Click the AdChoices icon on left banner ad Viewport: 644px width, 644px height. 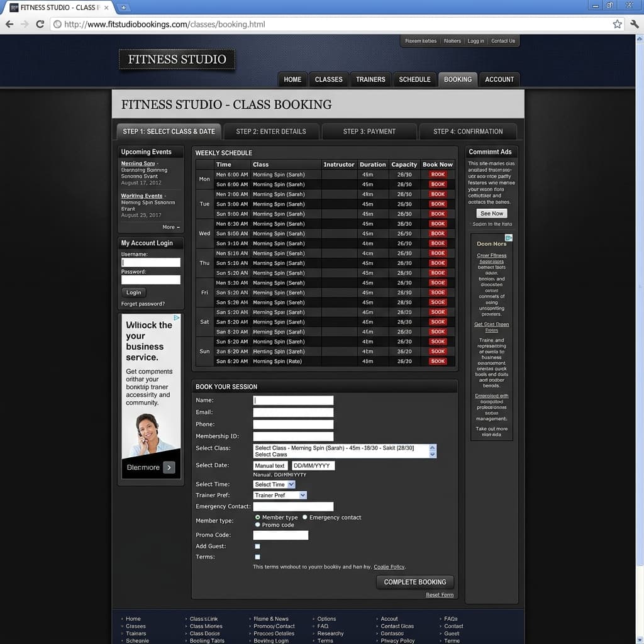pos(177,318)
